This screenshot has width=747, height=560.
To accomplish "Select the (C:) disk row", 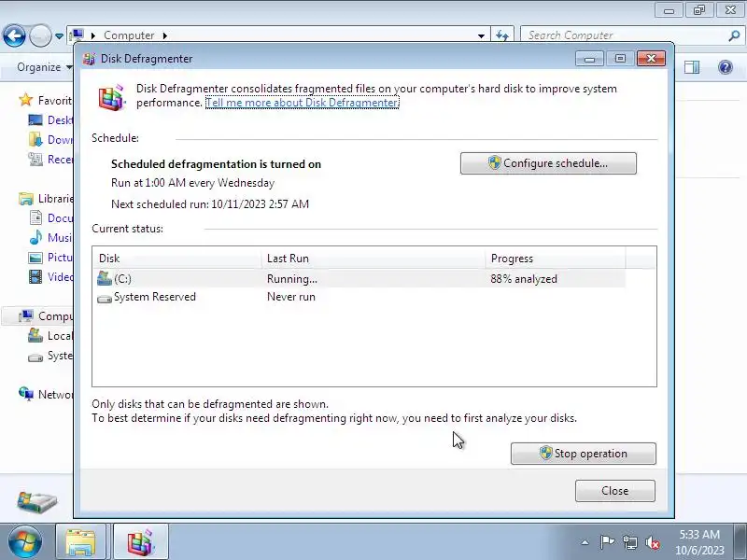I will coord(360,278).
